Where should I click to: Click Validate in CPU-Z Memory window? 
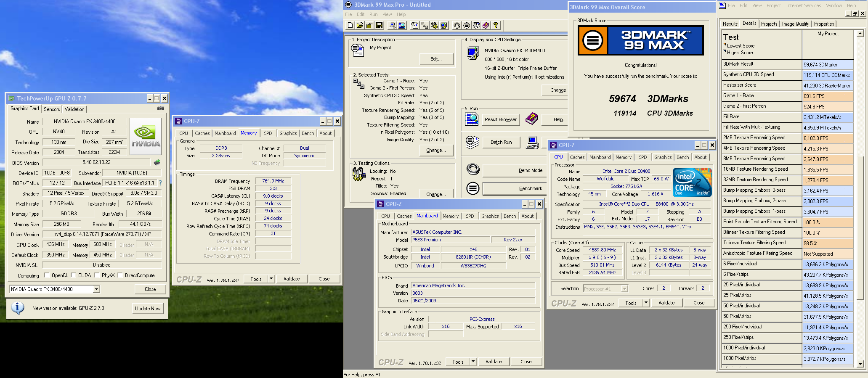tap(292, 279)
